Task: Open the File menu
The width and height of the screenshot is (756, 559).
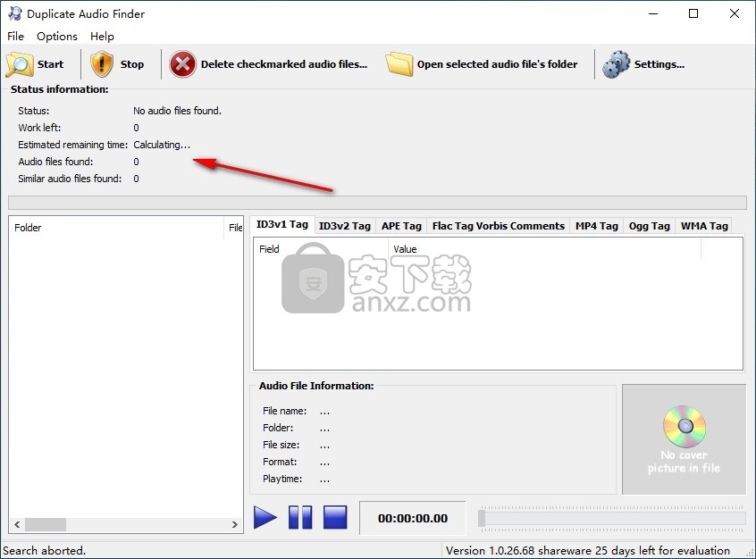Action: pyautogui.click(x=15, y=36)
